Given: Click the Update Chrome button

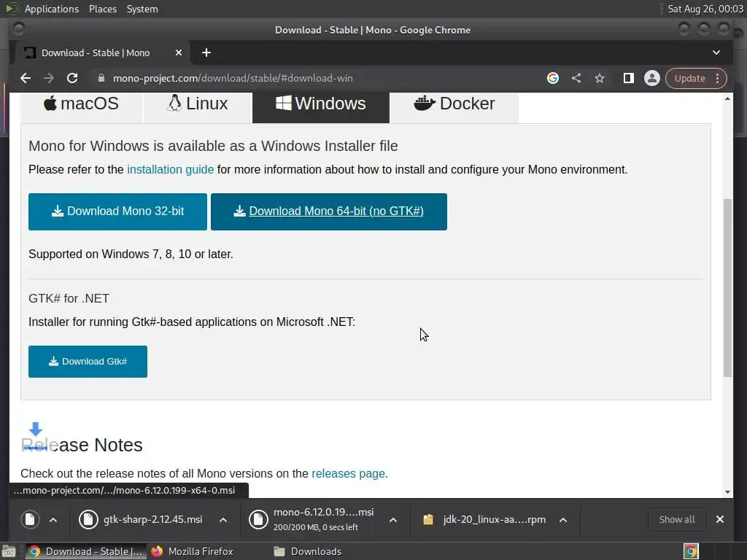Looking at the screenshot, I should tap(689, 78).
